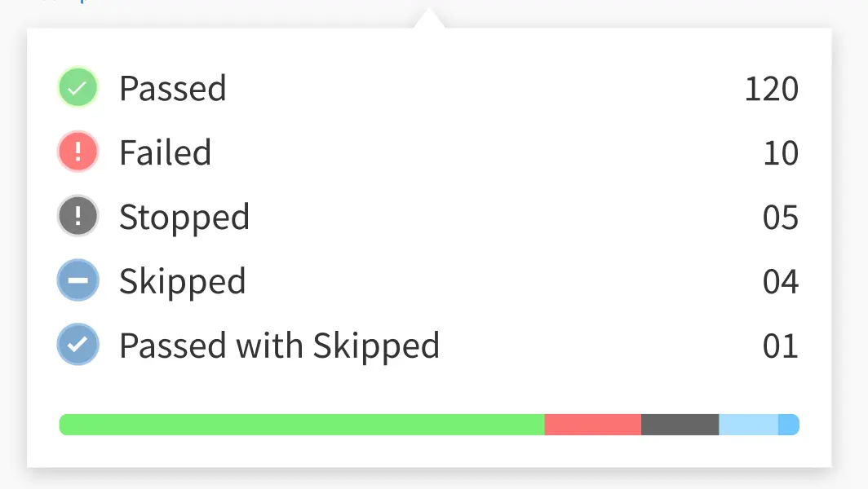Click the blue Skipped minus icon
Viewport: 868px width, 489px height.
coord(77,281)
